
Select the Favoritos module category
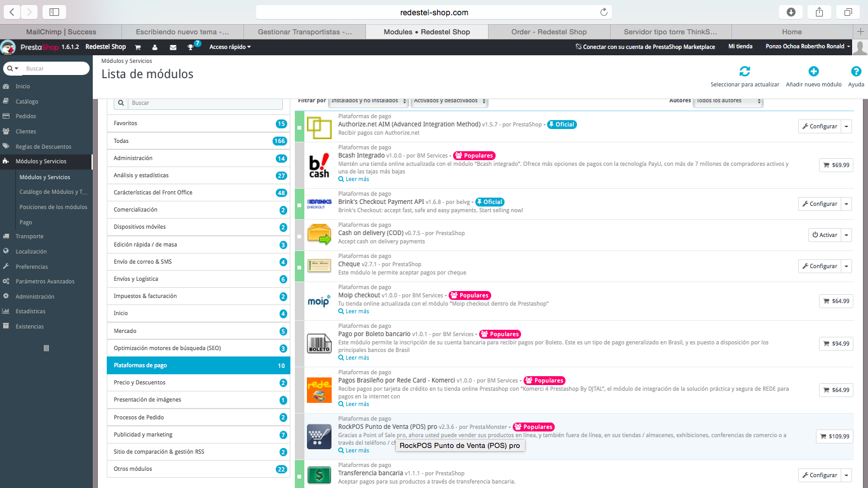[x=198, y=123]
